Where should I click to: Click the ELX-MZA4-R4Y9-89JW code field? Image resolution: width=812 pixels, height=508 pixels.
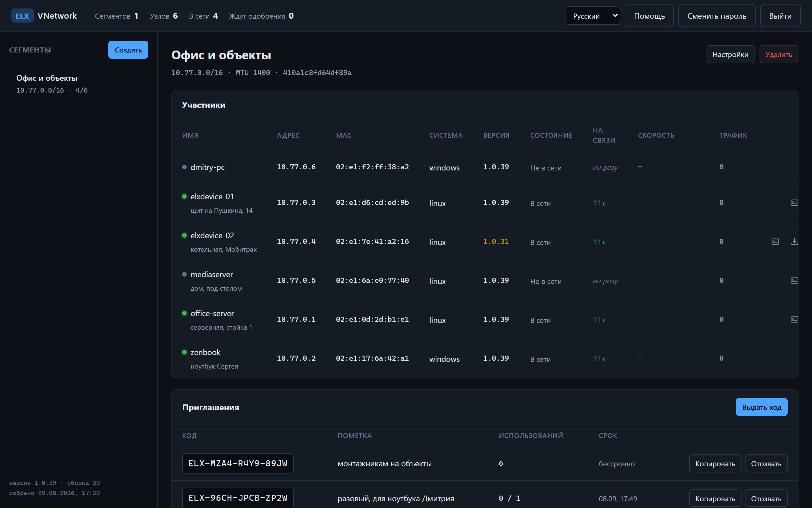(238, 463)
